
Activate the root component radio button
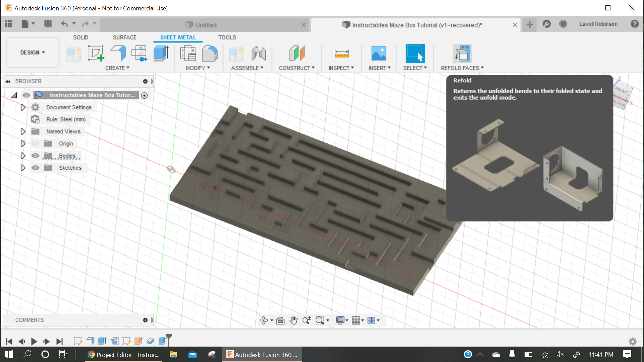coord(144,96)
